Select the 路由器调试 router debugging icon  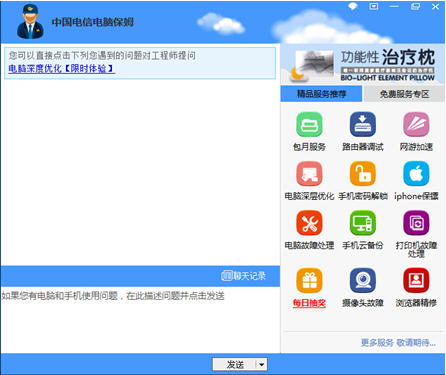[x=362, y=124]
